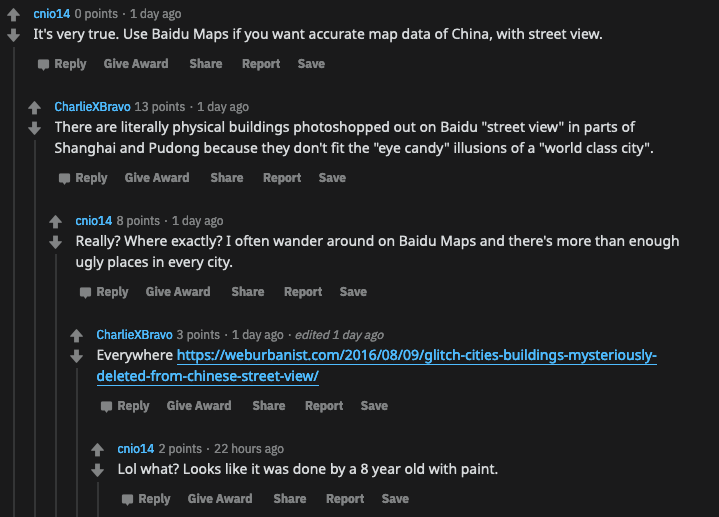Save the 'Lol what?' comment
Screen dimensions: 719x517
(x=395, y=499)
